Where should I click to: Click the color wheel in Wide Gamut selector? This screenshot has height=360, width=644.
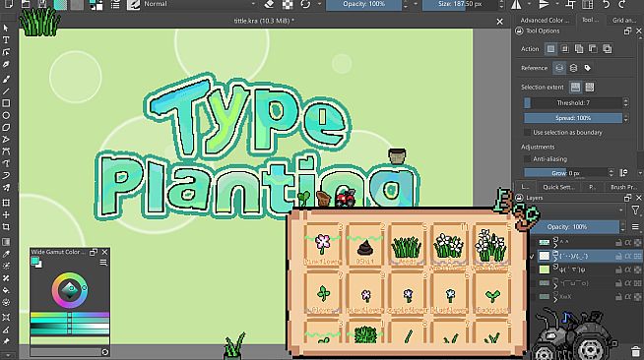tap(69, 290)
